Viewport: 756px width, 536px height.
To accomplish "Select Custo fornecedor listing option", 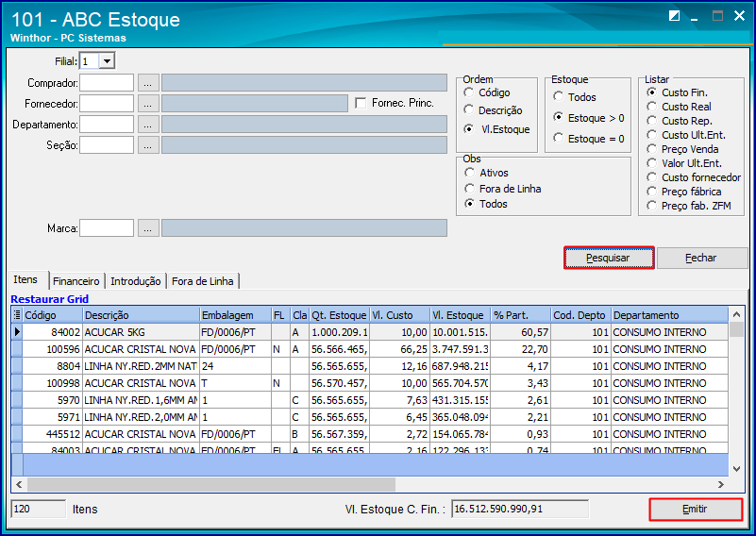I will 652,176.
